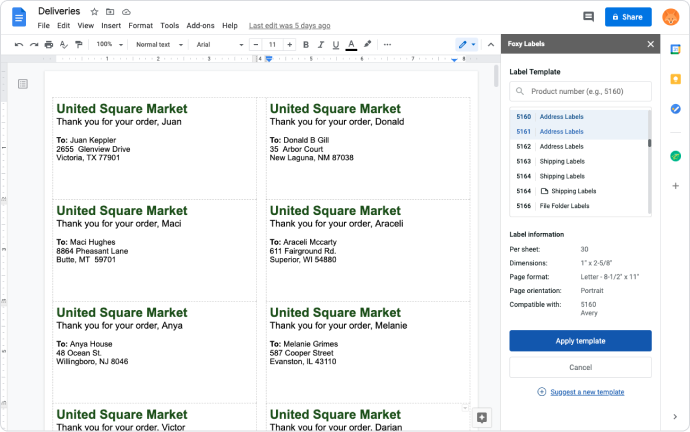This screenshot has height=432, width=690.
Task: Click the Explore button at bottom
Action: [x=482, y=417]
